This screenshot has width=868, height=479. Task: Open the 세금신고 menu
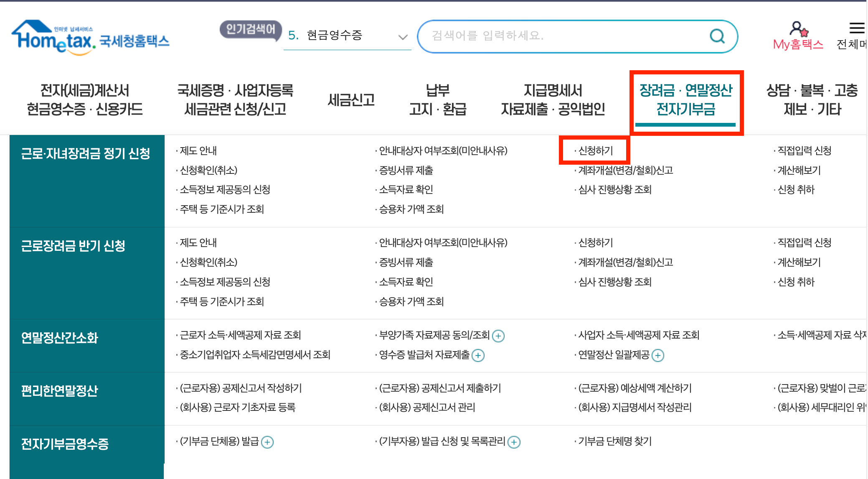pos(351,100)
